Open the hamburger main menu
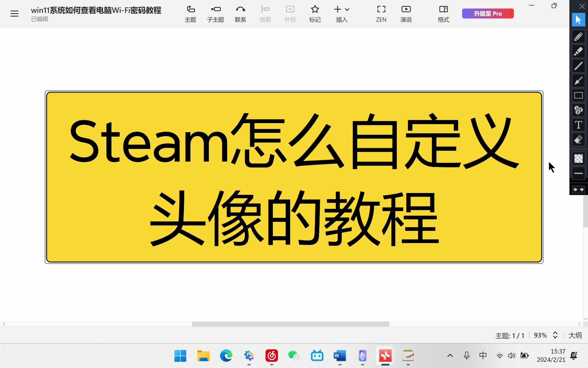The height and width of the screenshot is (368, 588). pos(14,14)
